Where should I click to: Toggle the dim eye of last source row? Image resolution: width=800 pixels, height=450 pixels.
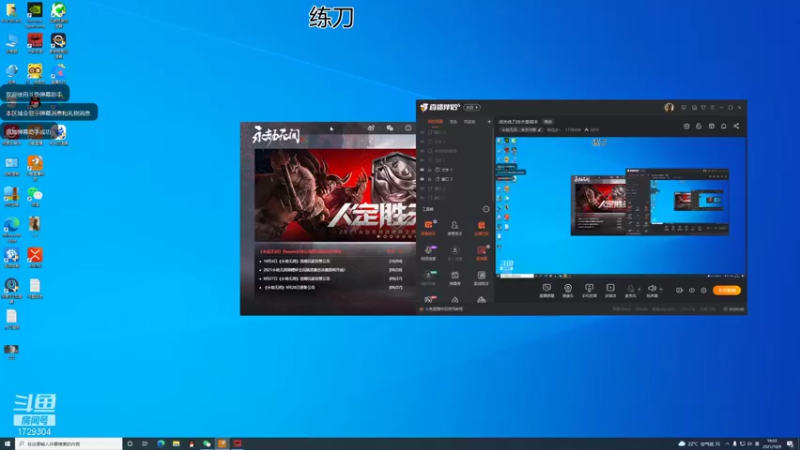pos(422,197)
